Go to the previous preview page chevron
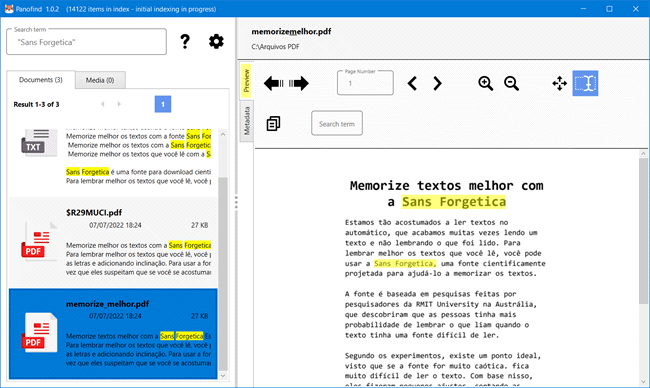The width and height of the screenshot is (650, 388). [x=412, y=83]
